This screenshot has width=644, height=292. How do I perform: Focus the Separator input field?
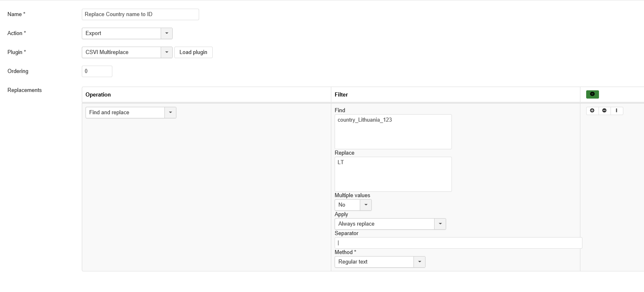coord(458,243)
